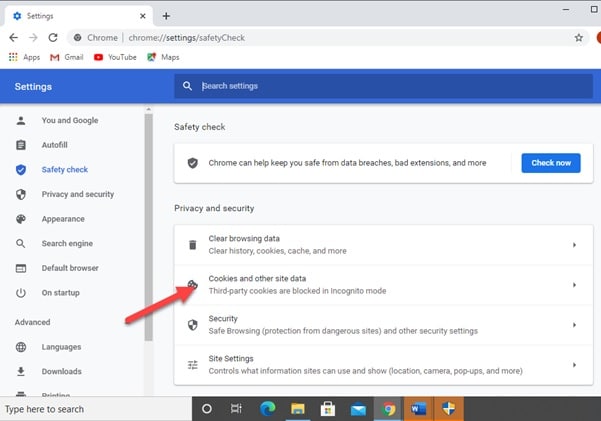601x421 pixels.
Task: Click the person icon for You and Google
Action: tap(21, 120)
